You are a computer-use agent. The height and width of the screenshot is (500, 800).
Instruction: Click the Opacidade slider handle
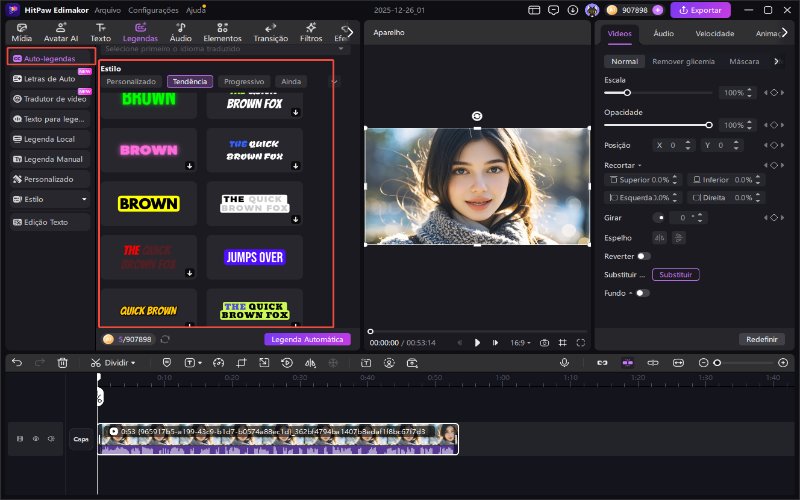click(709, 125)
